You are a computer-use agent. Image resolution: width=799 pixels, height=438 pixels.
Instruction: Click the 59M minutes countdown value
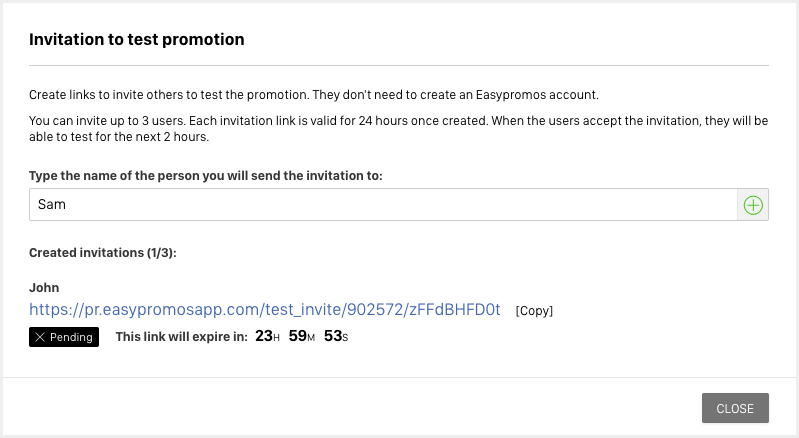[302, 336]
